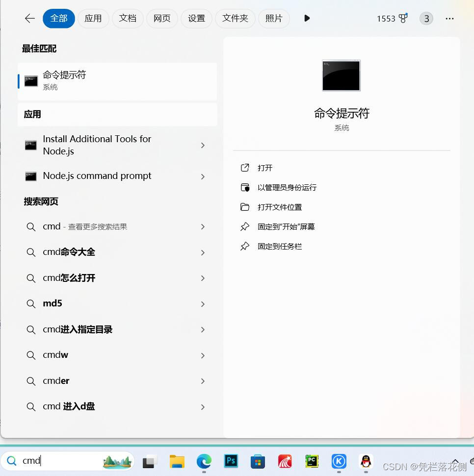Open Microsoft Edge from the taskbar
The width and height of the screenshot is (474, 476).
(204, 461)
